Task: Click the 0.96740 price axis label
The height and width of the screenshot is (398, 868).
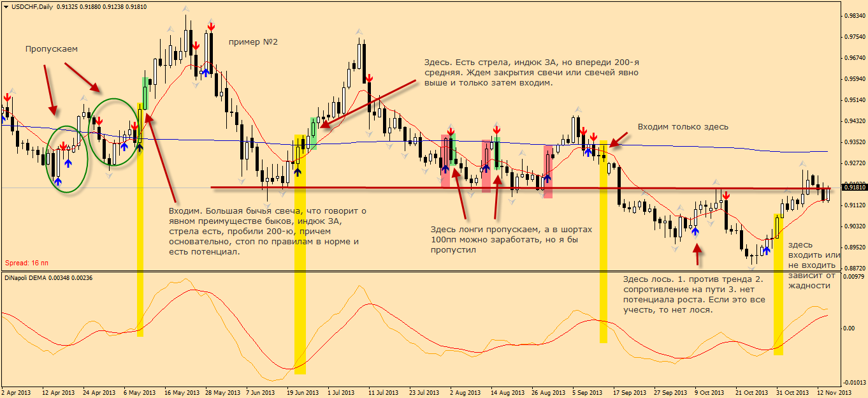Action: (x=853, y=58)
